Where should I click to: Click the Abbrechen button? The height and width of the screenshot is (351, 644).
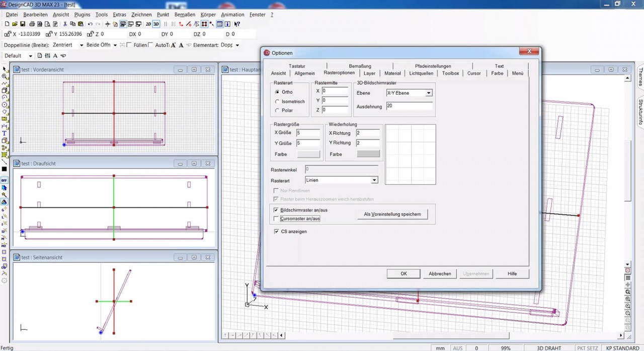pos(439,273)
